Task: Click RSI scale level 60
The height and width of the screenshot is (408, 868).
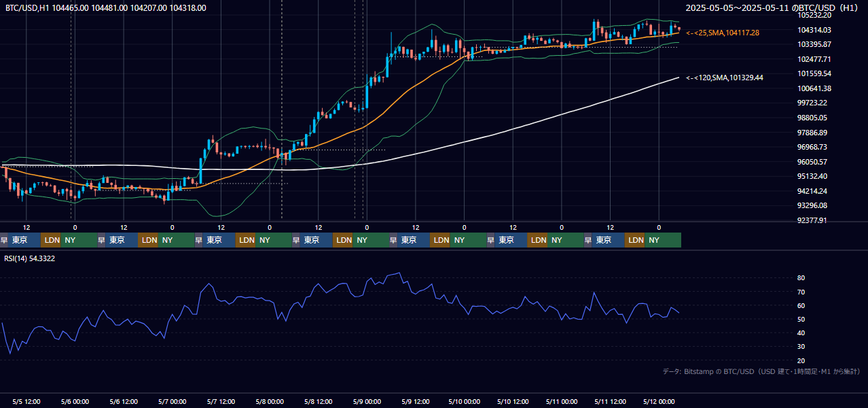Action: click(801, 305)
